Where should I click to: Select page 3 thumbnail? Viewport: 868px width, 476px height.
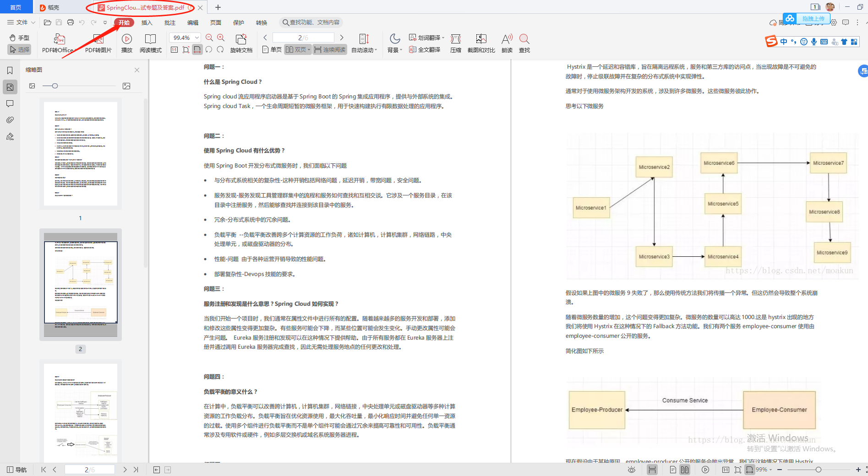click(x=81, y=413)
